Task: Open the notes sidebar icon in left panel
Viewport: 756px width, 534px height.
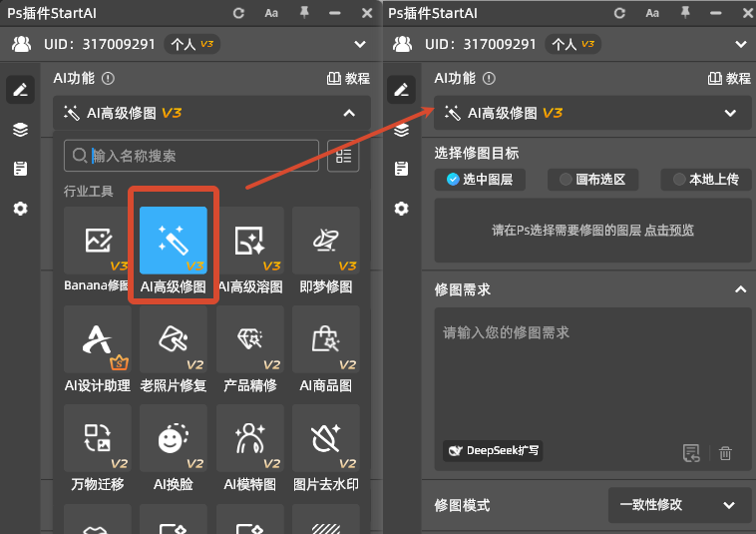Action: pos(20,169)
